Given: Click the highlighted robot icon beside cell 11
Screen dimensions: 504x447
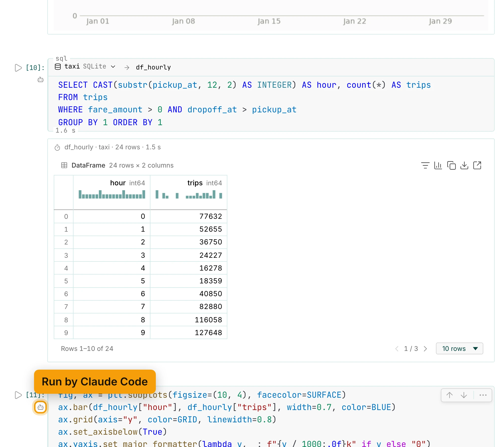Looking at the screenshot, I should pyautogui.click(x=40, y=407).
